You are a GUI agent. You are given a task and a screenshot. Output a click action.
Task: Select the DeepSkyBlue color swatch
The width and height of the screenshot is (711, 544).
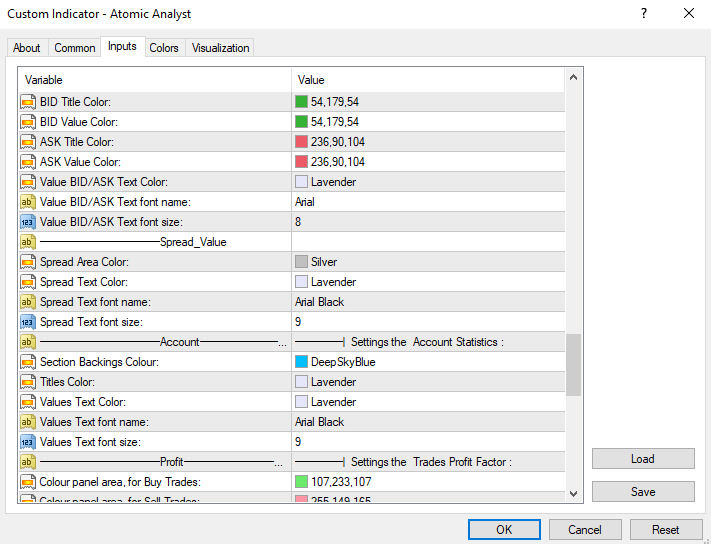(x=301, y=362)
